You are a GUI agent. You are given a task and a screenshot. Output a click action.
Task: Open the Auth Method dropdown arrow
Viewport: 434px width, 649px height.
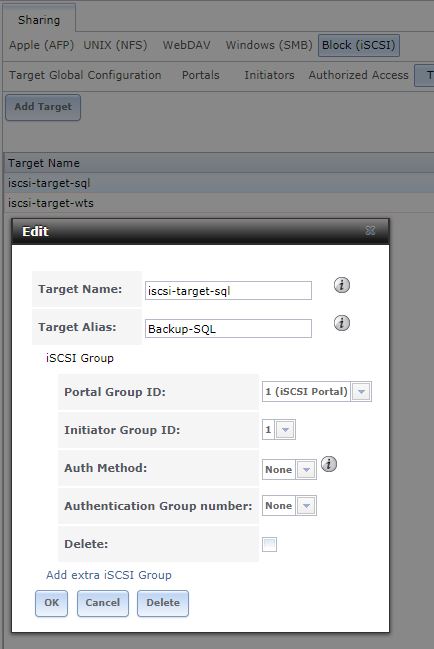point(306,470)
